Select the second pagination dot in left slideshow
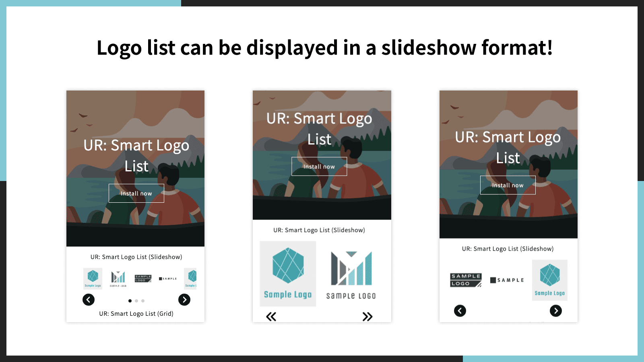 (x=136, y=301)
